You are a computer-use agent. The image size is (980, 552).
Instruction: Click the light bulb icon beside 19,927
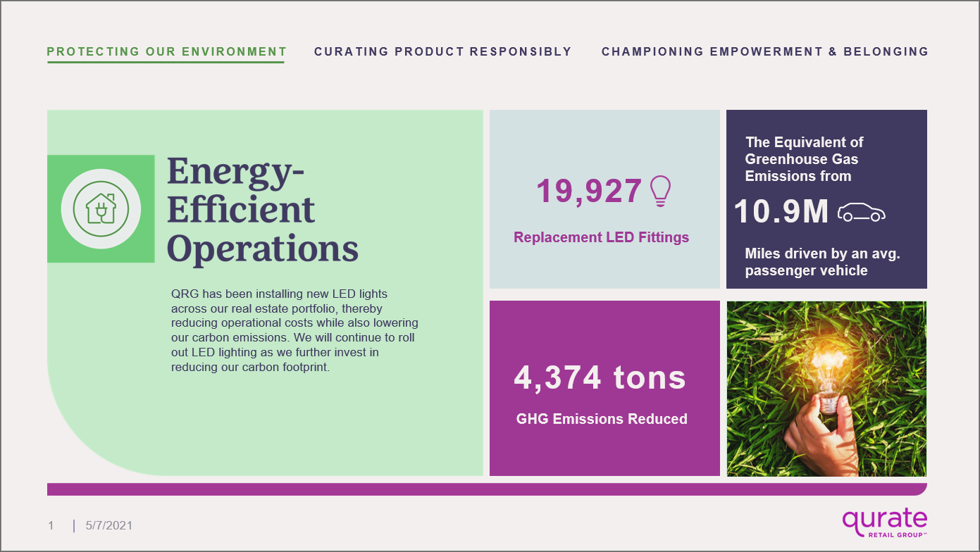[660, 192]
